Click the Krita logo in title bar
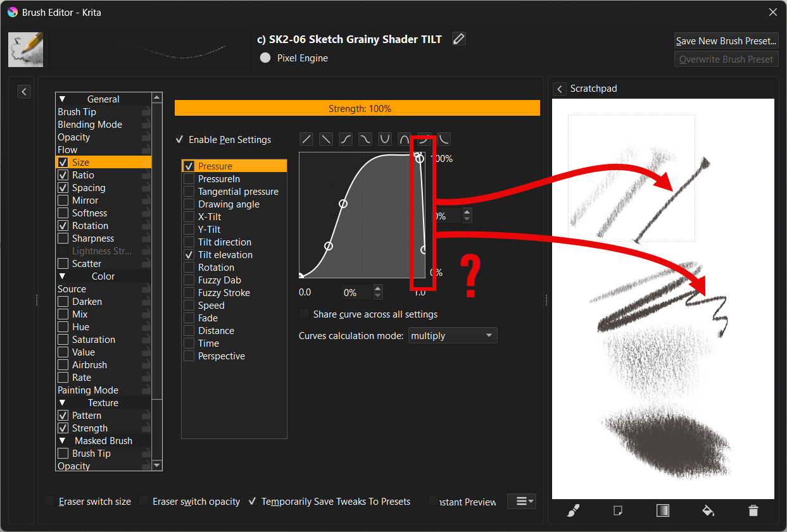The image size is (787, 532). 13,12
